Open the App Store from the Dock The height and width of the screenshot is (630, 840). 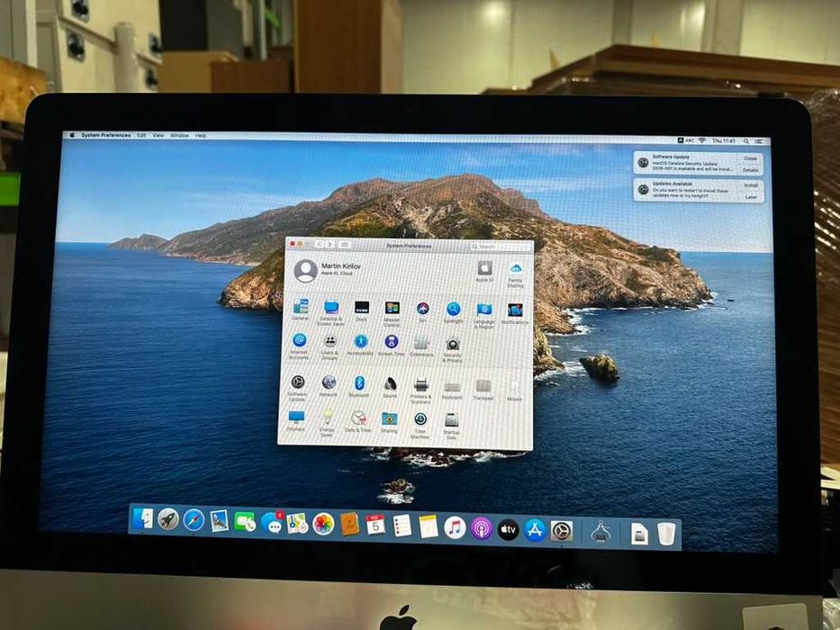[535, 530]
